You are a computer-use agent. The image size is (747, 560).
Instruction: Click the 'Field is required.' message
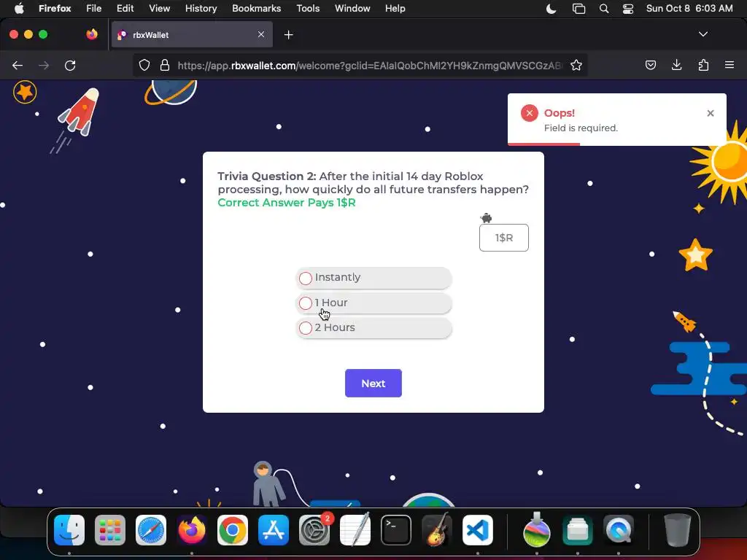click(581, 128)
